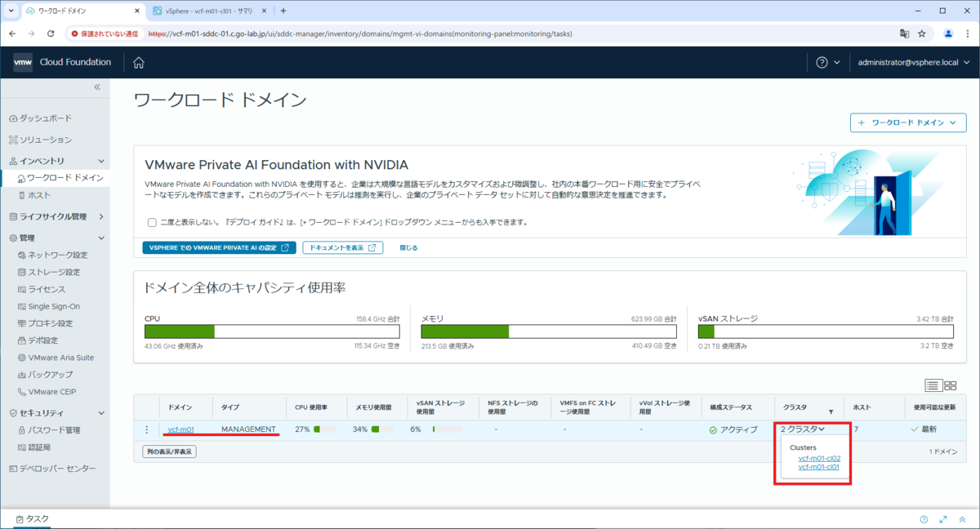Open the Chrome profile avatar
The image size is (980, 529).
coord(948,33)
